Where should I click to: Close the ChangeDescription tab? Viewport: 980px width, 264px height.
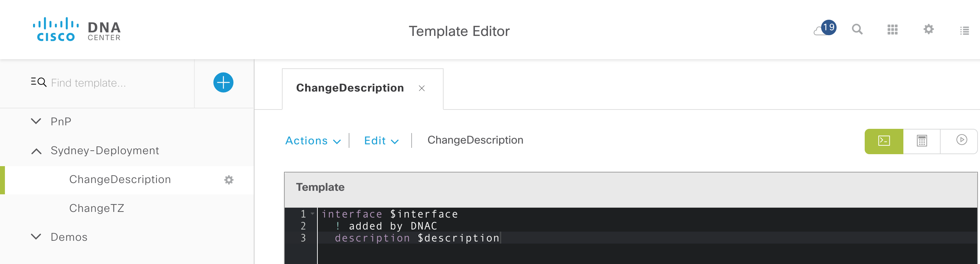[x=421, y=88]
